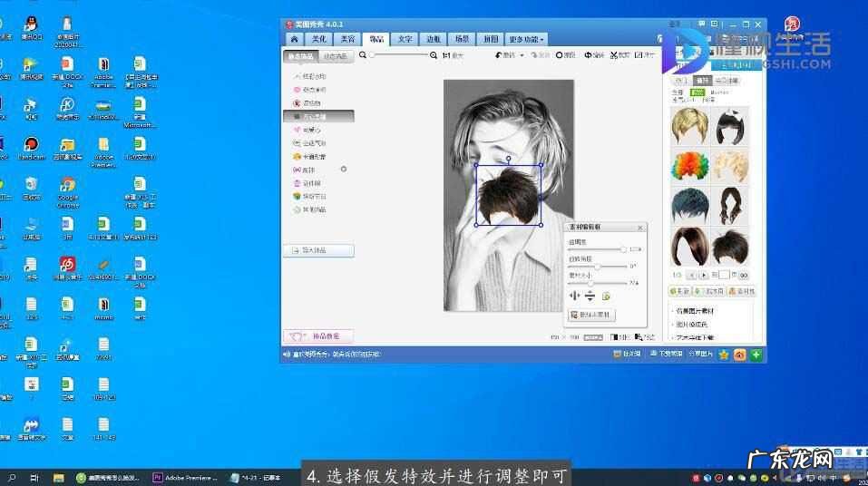Viewport: 868px width, 486px height.
Task: Select the holiday sticker category with the gift icon
Action: click(310, 197)
